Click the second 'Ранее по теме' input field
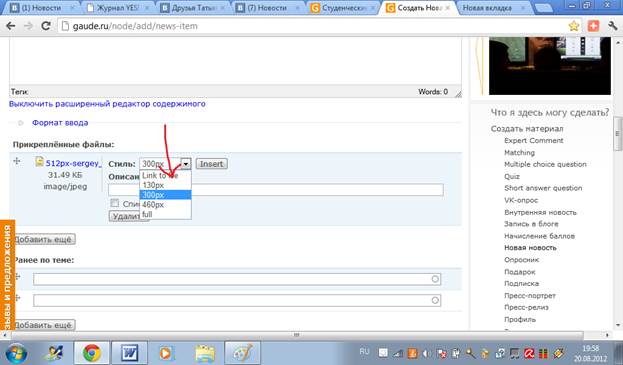 (237, 300)
